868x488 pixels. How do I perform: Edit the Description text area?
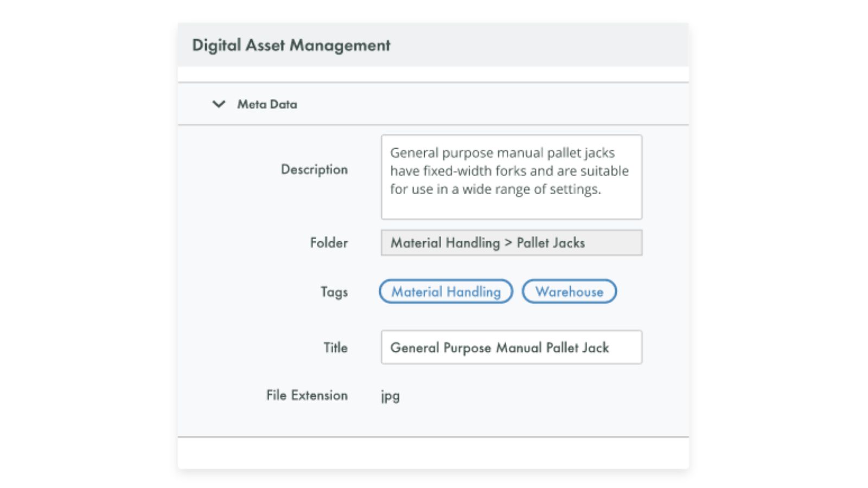click(512, 177)
